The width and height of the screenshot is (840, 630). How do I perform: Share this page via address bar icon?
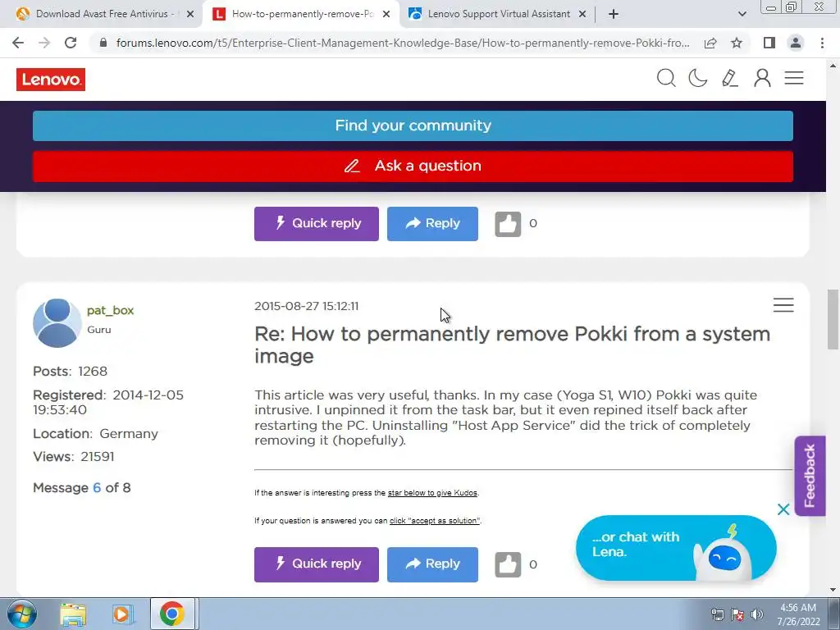point(710,43)
